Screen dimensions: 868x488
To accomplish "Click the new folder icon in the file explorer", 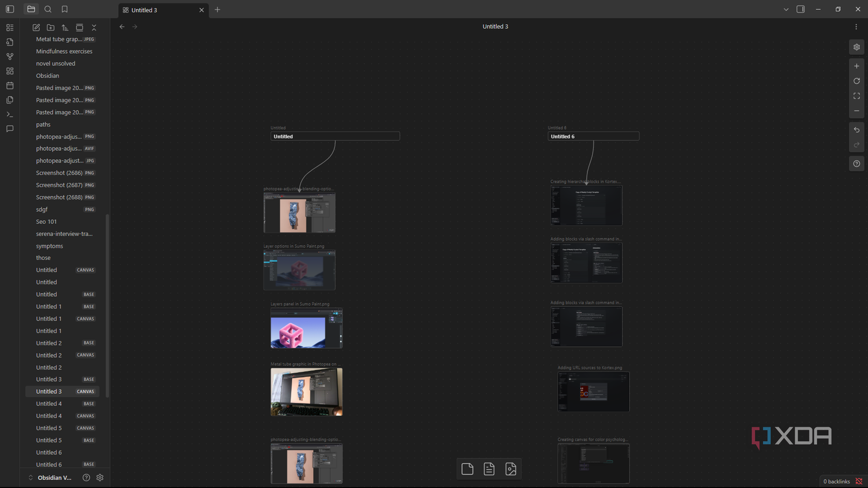I will (51, 27).
